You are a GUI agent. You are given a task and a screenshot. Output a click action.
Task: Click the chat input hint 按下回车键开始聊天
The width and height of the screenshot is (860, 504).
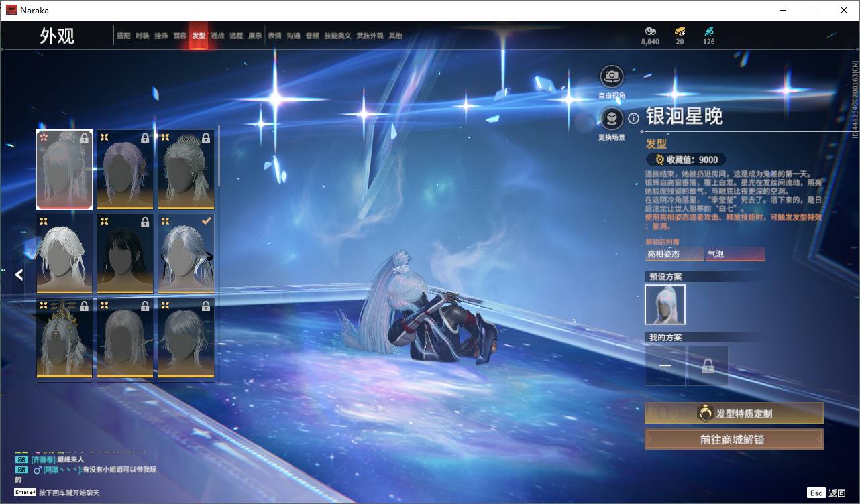click(x=68, y=493)
